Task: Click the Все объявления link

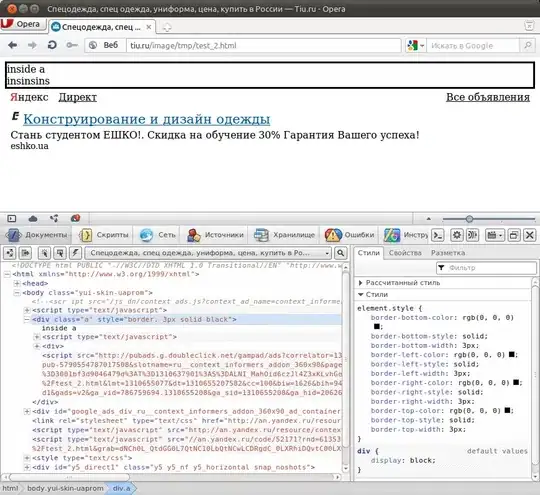Action: (488, 97)
